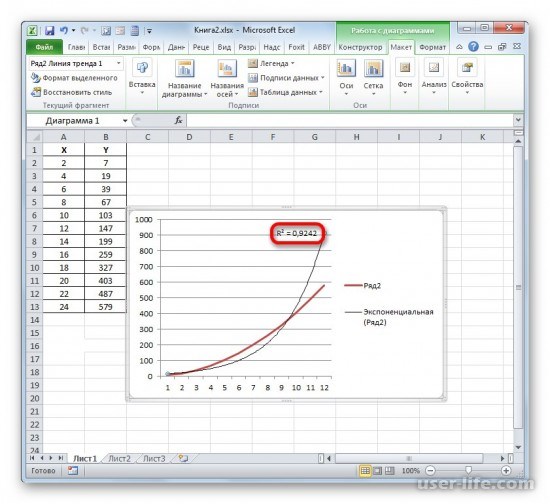Viewport: 550px width, 504px height.
Task: Click the Chart Title (Название диаграммы) icon
Action: (x=185, y=68)
